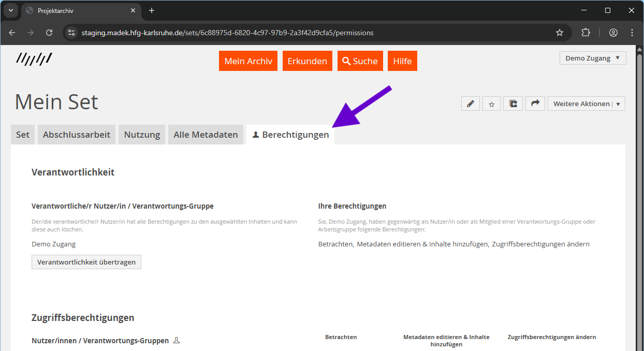
Task: Reload the page
Action: 49,32
